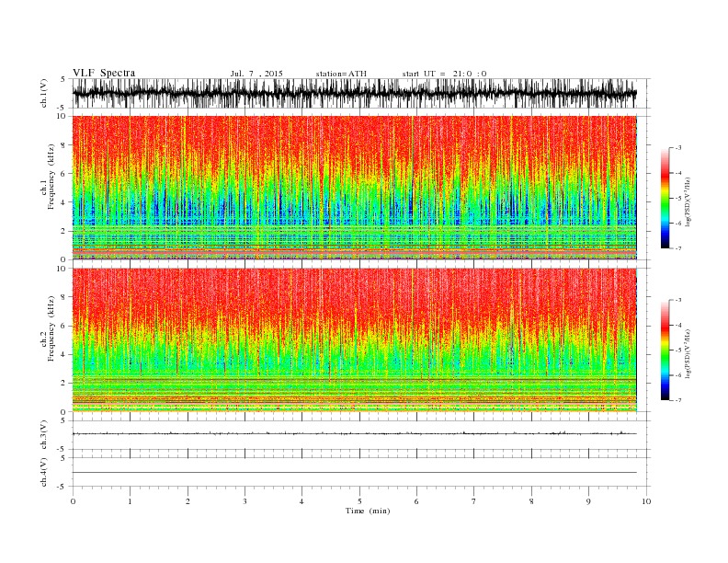Click the "station=ATH" header text
728x563 pixels.
tap(341, 74)
